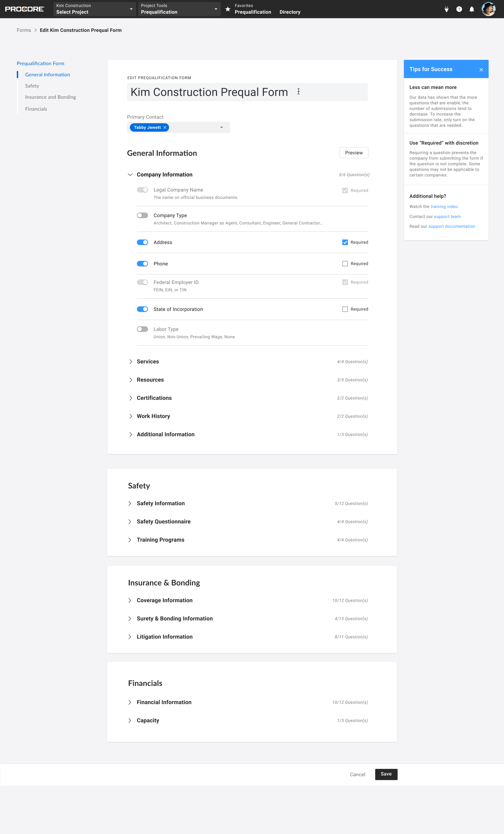Open the training video link
Viewport: 504px width, 834px height.
point(444,207)
